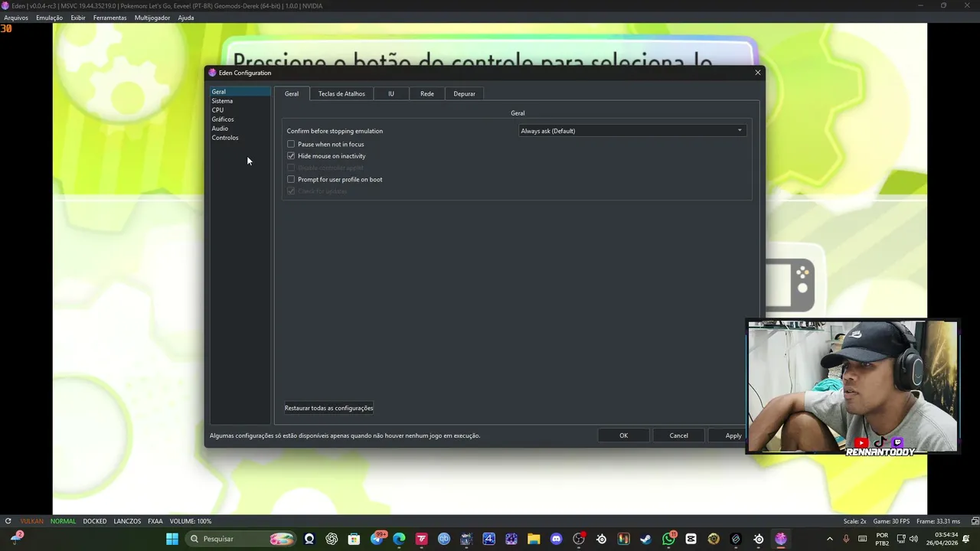Switch to the Depurar tab
The width and height of the screenshot is (980, 551).
click(465, 93)
